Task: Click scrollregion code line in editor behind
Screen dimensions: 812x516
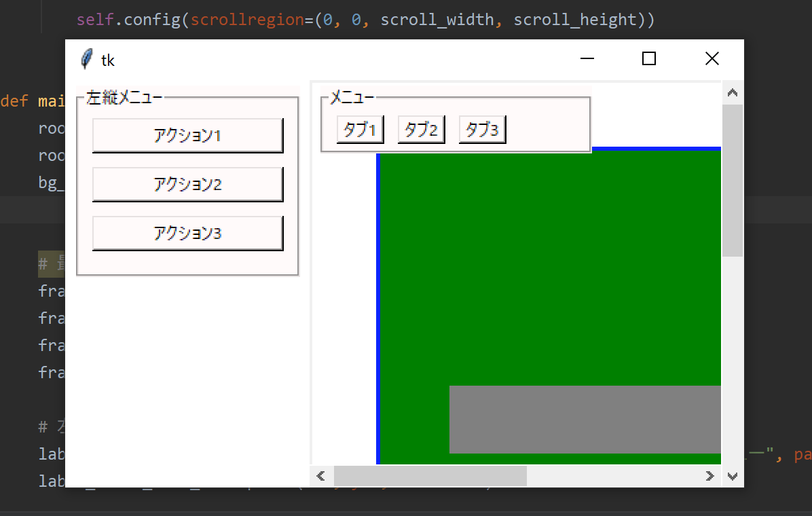Action: 366,20
